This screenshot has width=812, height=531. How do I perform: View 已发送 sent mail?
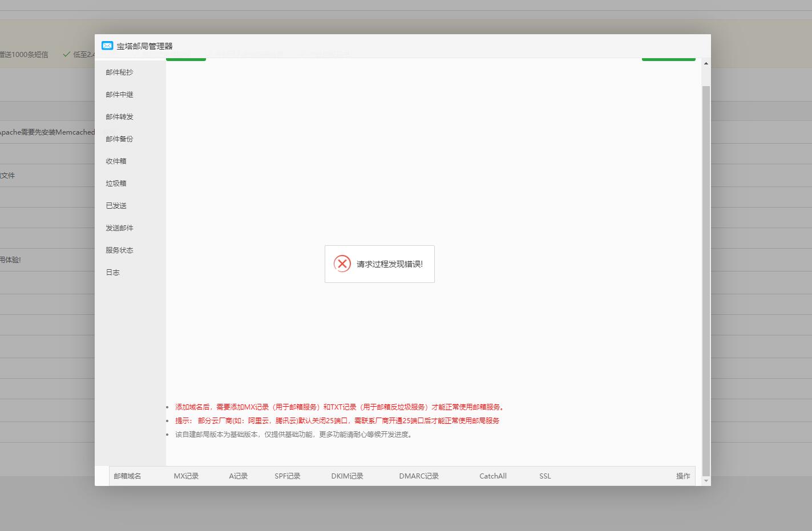click(116, 206)
